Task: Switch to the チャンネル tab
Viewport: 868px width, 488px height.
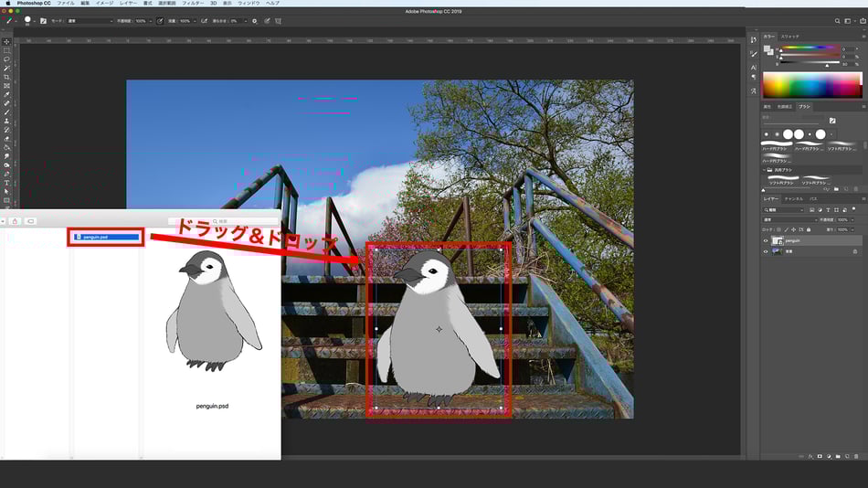Action: click(x=794, y=198)
